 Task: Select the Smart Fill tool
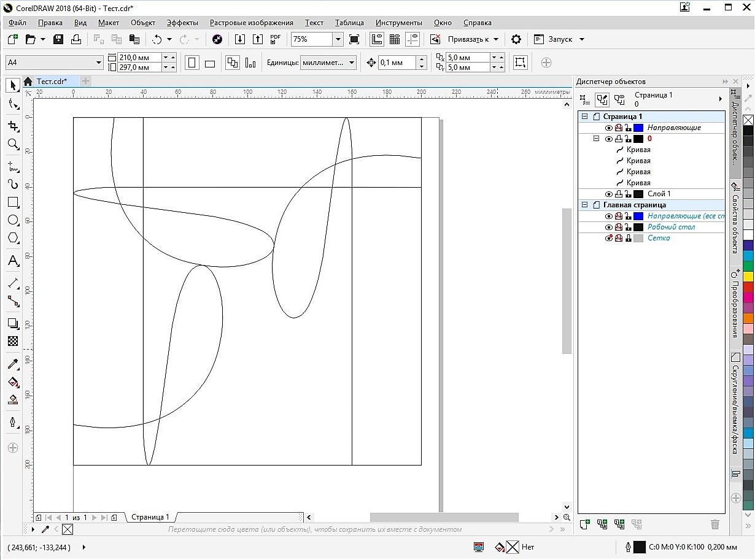[12, 400]
